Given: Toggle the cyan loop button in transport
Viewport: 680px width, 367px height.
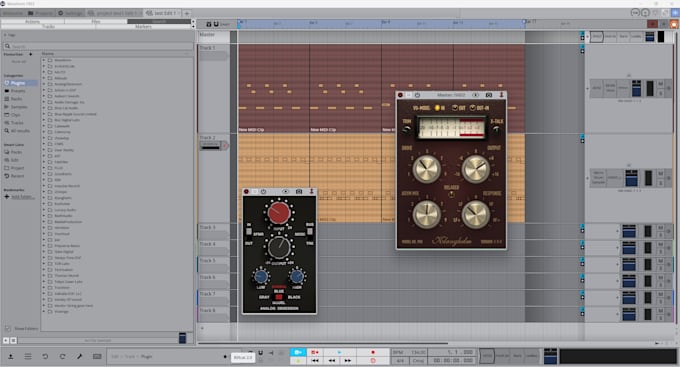Looking at the screenshot, I should 298,352.
